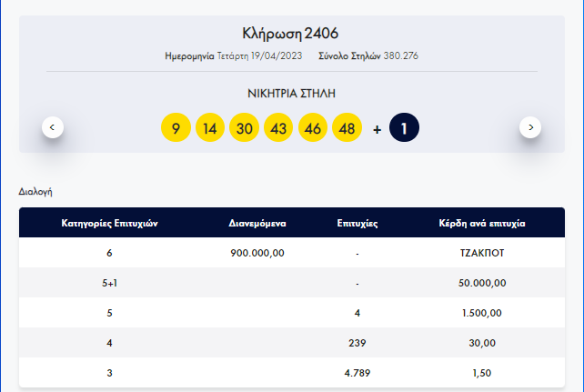Click the yellow ball number 43
The image size is (584, 392).
coord(278,128)
